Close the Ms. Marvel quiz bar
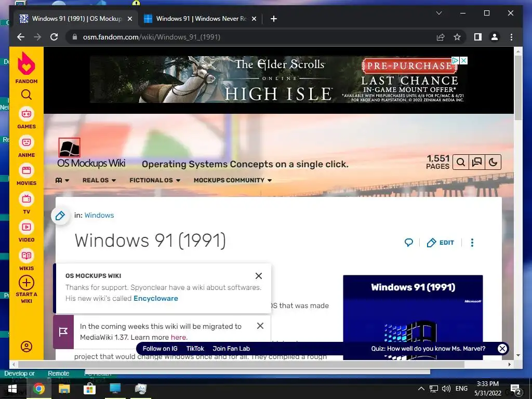 [x=502, y=349]
